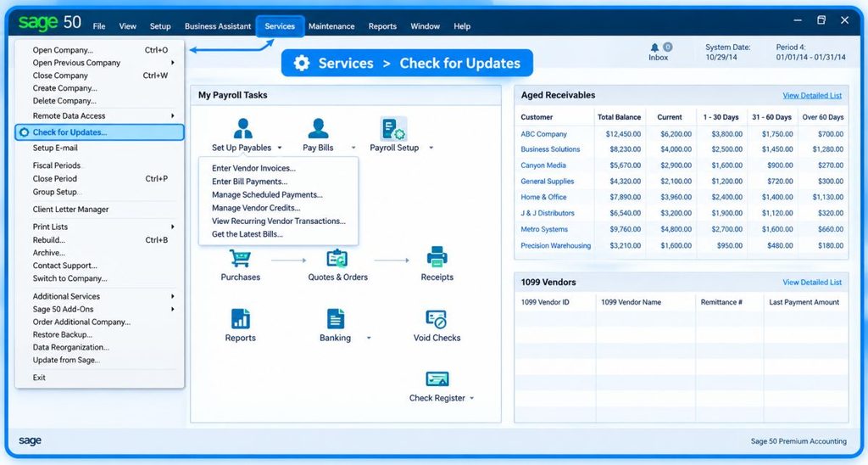Open the Business Assistant menu
Viewport: 868px width, 465px height.
218,26
